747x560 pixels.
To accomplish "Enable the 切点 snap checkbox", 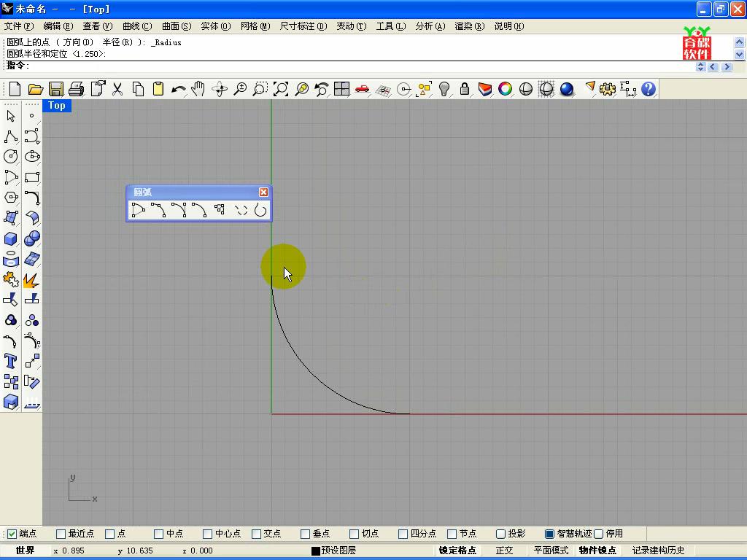I will coord(354,534).
